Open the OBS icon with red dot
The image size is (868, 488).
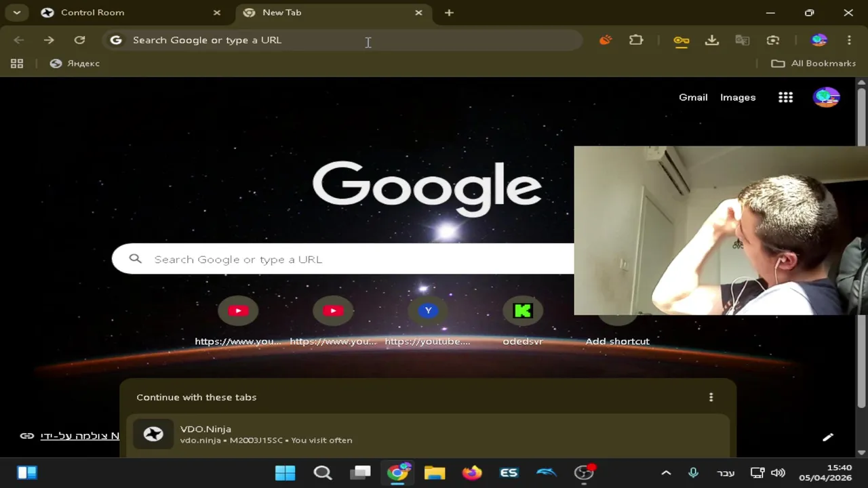click(584, 472)
